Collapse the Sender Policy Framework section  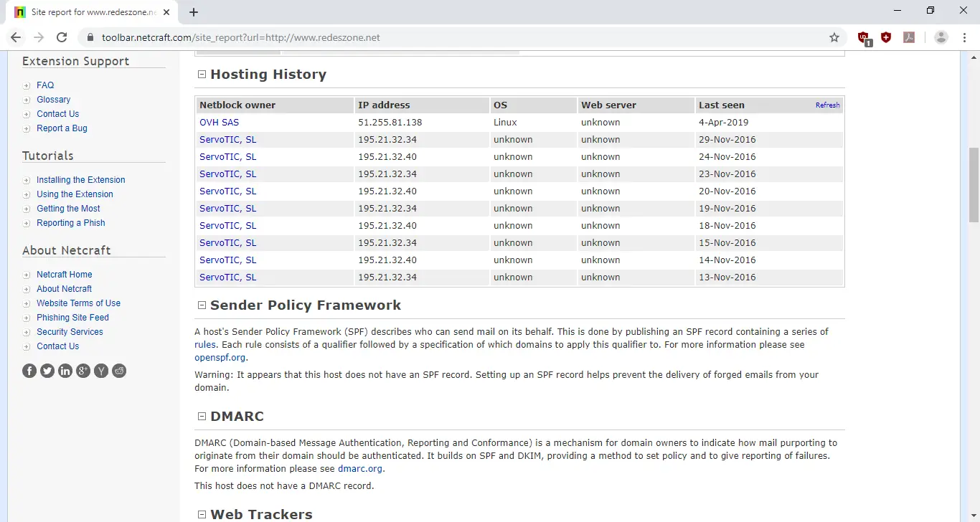coord(202,305)
